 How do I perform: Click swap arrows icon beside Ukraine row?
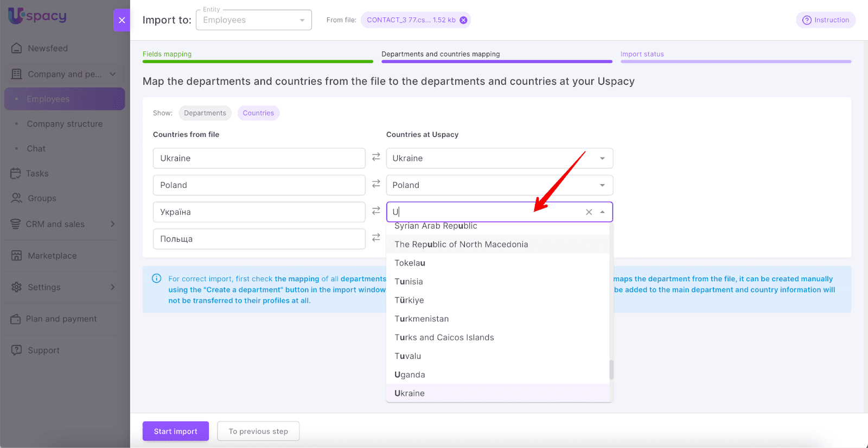click(376, 157)
